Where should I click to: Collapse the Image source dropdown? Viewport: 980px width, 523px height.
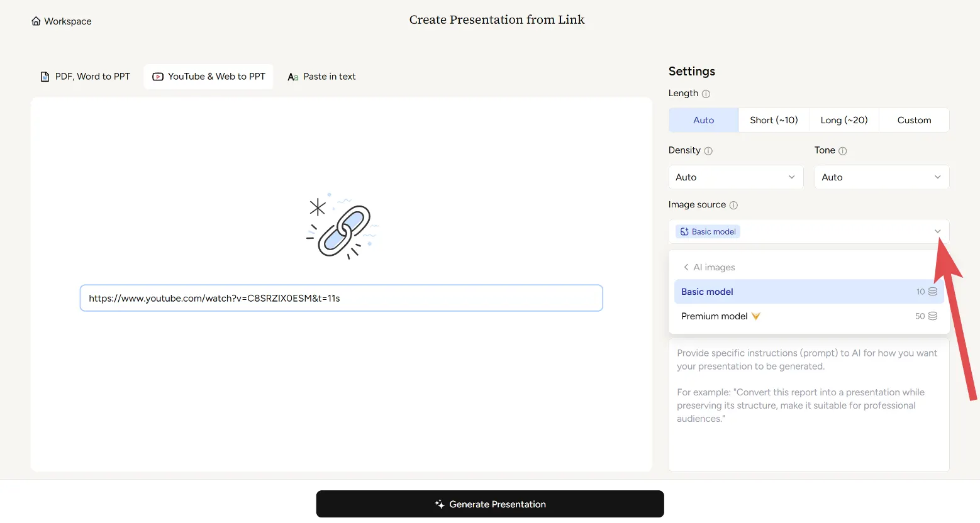point(937,231)
